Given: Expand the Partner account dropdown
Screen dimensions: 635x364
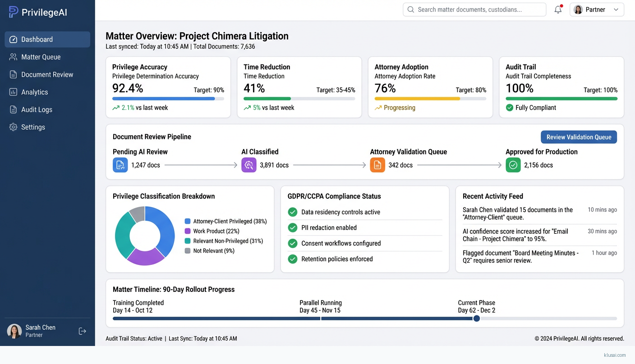Looking at the screenshot, I should (596, 9).
